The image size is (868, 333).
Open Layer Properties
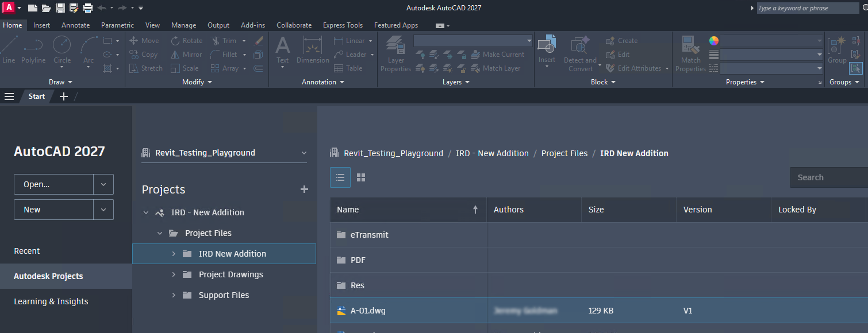395,53
